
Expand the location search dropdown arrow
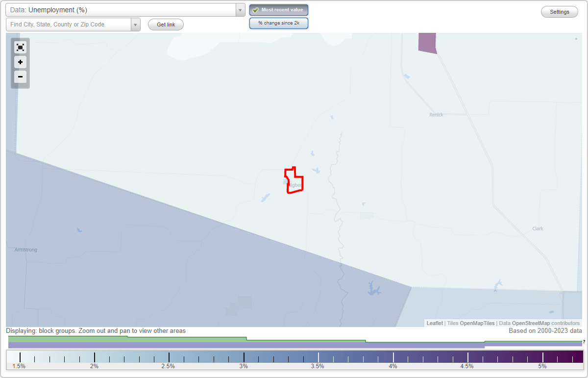pos(136,25)
